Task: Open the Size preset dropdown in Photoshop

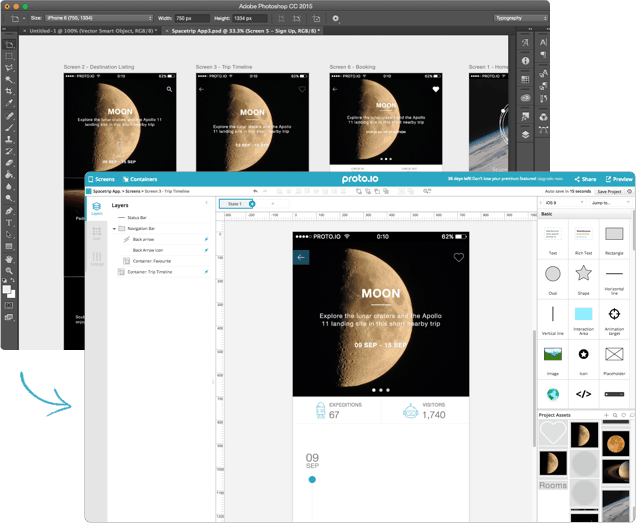Action: coord(99,18)
